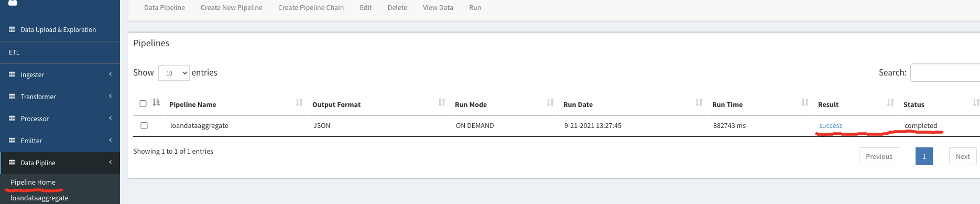The height and width of the screenshot is (204, 980).
Task: Sort the Run Date column using its arrows
Action: click(x=699, y=102)
